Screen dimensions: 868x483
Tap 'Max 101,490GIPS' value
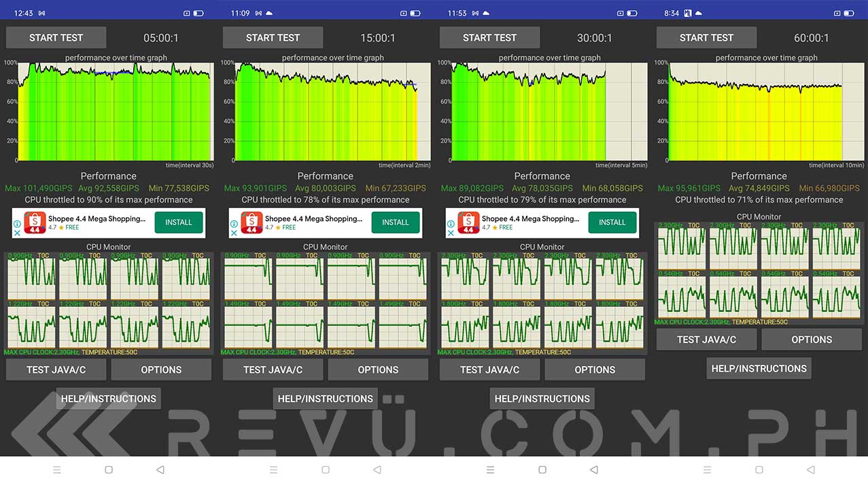pyautogui.click(x=38, y=188)
